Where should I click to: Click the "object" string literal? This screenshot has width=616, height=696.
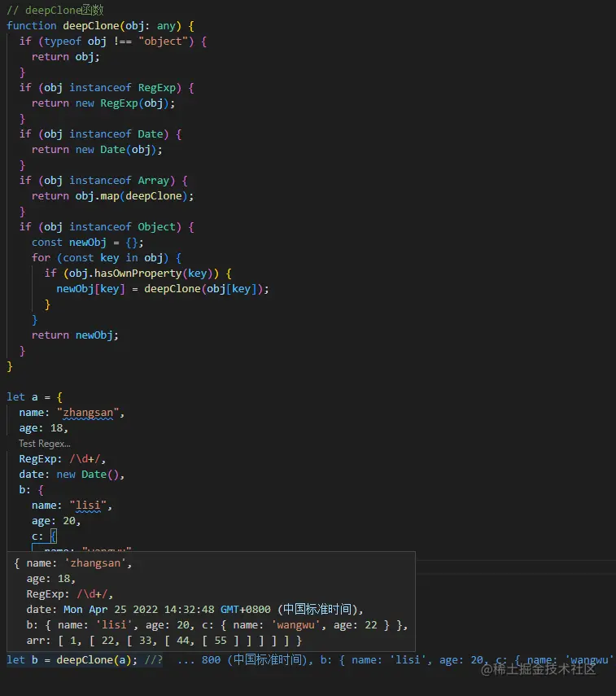(x=163, y=42)
